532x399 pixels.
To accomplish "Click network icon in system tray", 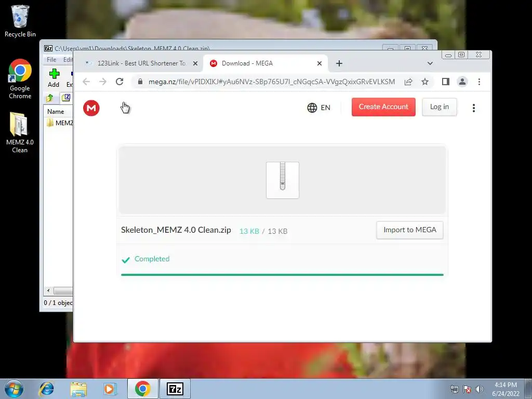I will tap(455, 389).
